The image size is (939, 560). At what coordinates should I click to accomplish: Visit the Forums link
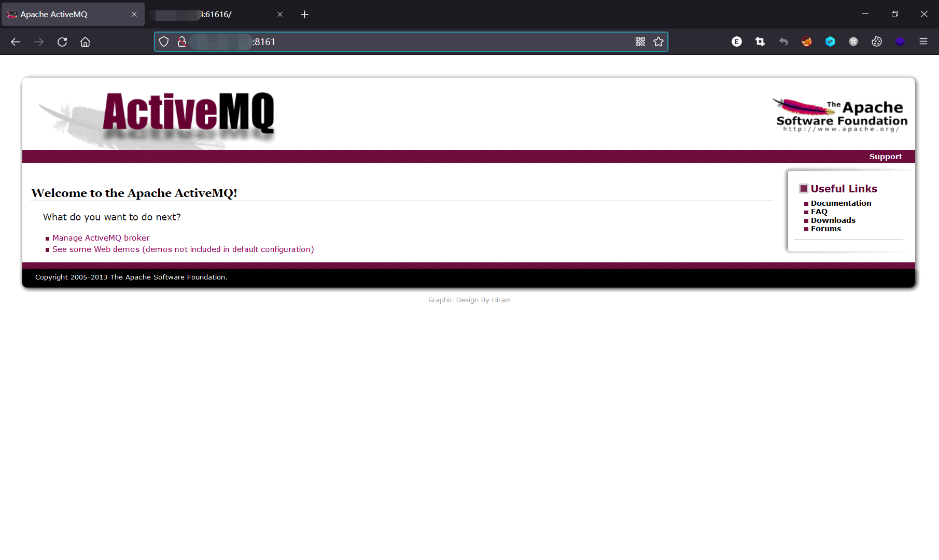click(x=826, y=229)
